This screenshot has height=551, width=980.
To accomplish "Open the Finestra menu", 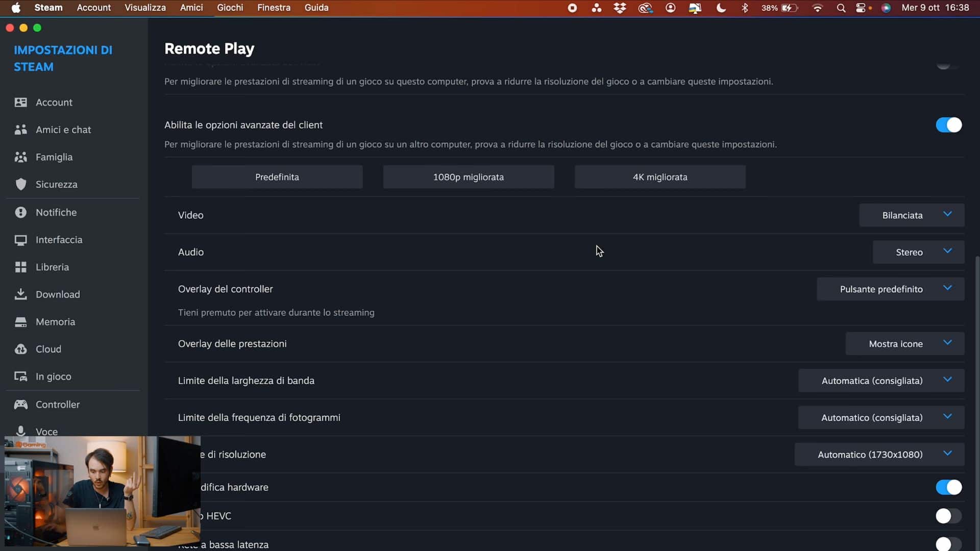I will (274, 8).
